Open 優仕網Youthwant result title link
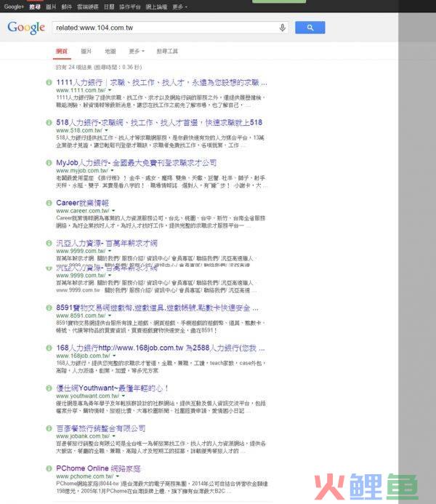 pyautogui.click(x=113, y=388)
